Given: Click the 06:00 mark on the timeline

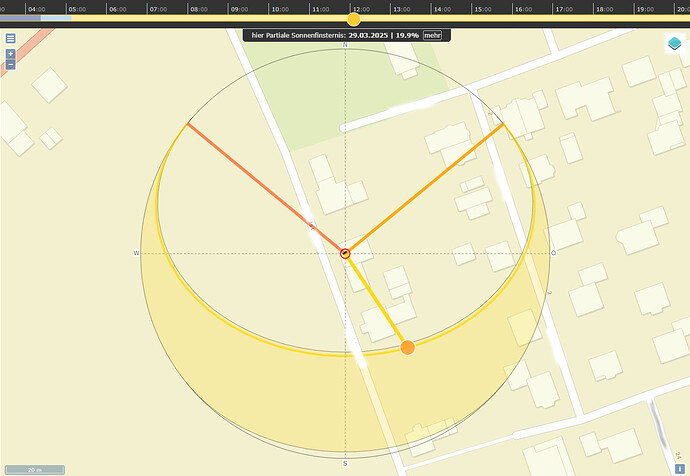Looking at the screenshot, I should (x=117, y=9).
